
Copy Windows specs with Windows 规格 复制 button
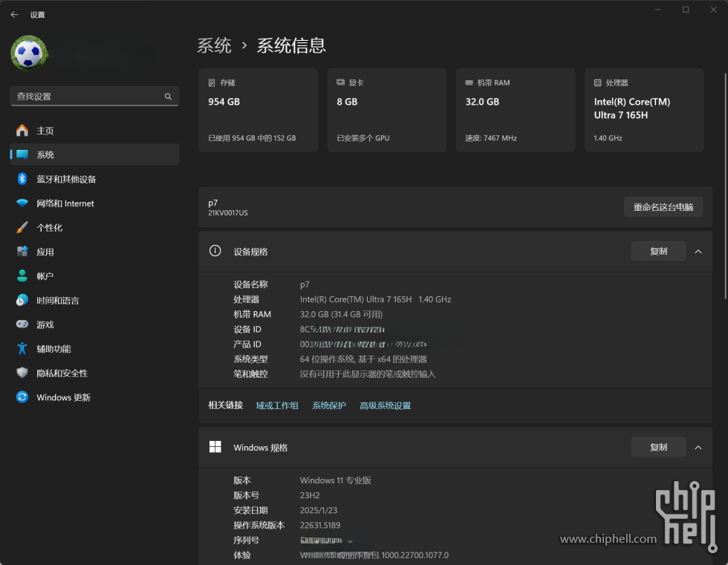(x=658, y=447)
